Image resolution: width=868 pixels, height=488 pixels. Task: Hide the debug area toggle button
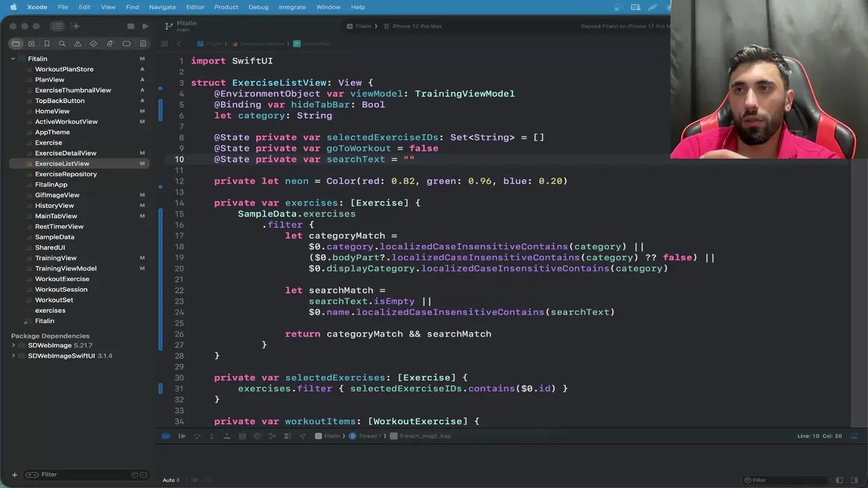click(854, 436)
